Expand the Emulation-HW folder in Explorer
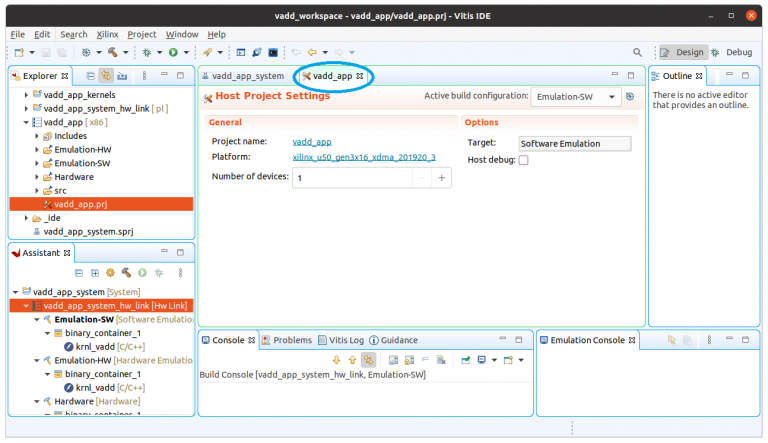768x443 pixels. point(37,149)
